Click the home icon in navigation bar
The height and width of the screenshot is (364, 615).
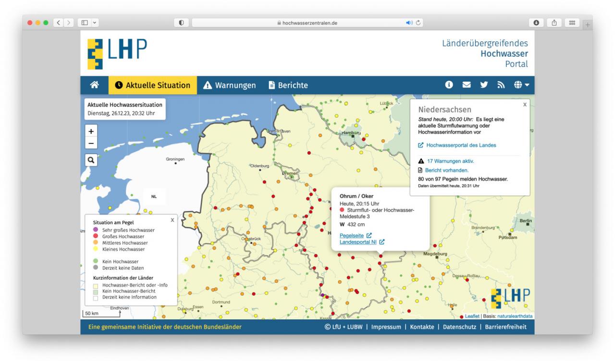94,85
